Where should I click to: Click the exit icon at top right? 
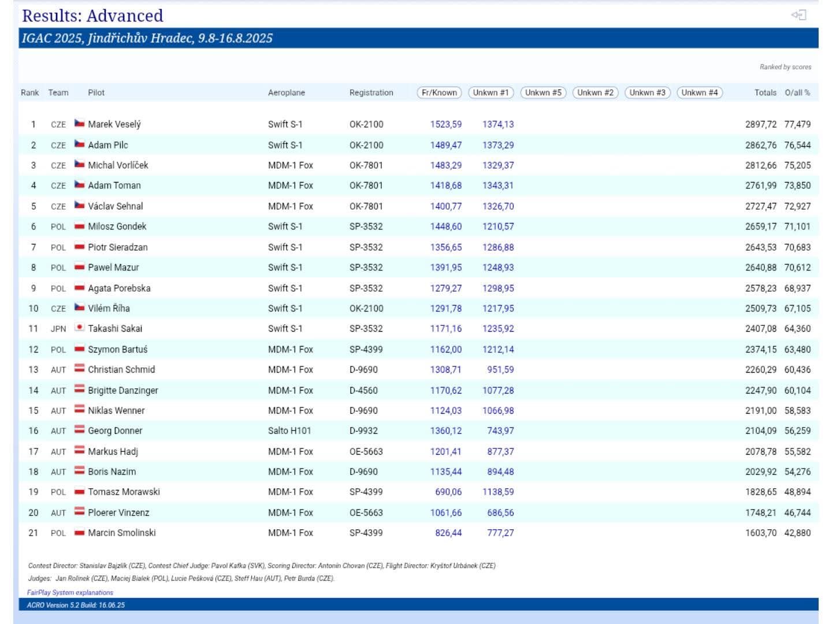pyautogui.click(x=798, y=15)
